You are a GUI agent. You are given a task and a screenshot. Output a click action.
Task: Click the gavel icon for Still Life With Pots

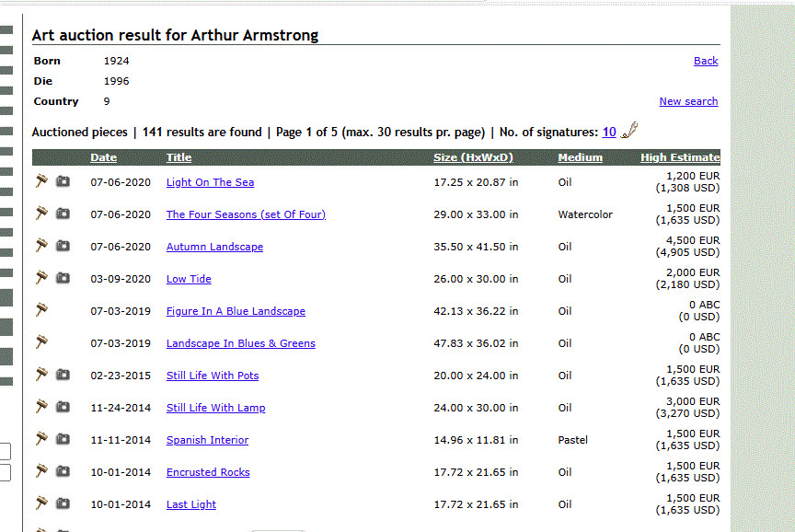(x=41, y=375)
